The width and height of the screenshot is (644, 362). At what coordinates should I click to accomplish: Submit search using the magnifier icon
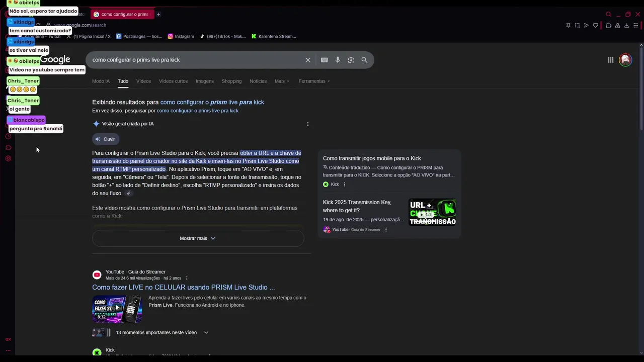(364, 60)
